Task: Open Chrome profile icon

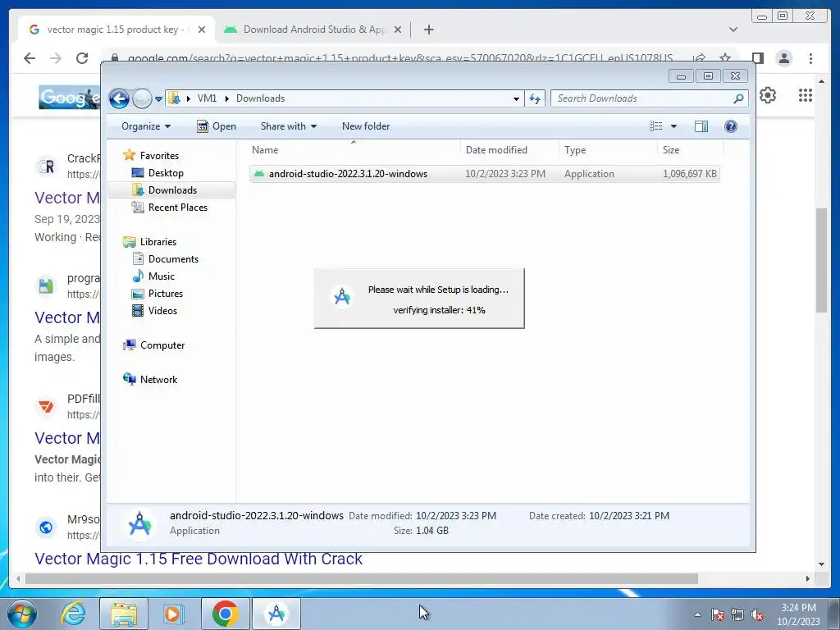Action: [784, 58]
